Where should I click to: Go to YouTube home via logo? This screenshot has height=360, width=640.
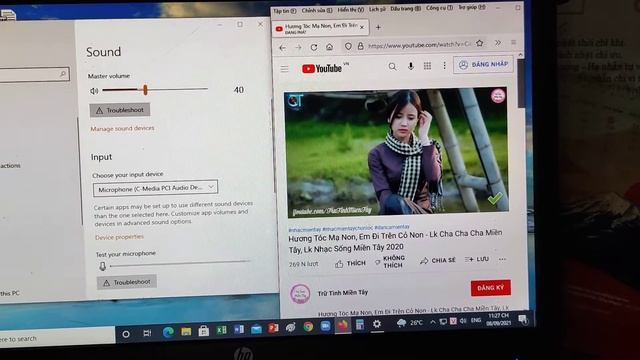click(322, 69)
